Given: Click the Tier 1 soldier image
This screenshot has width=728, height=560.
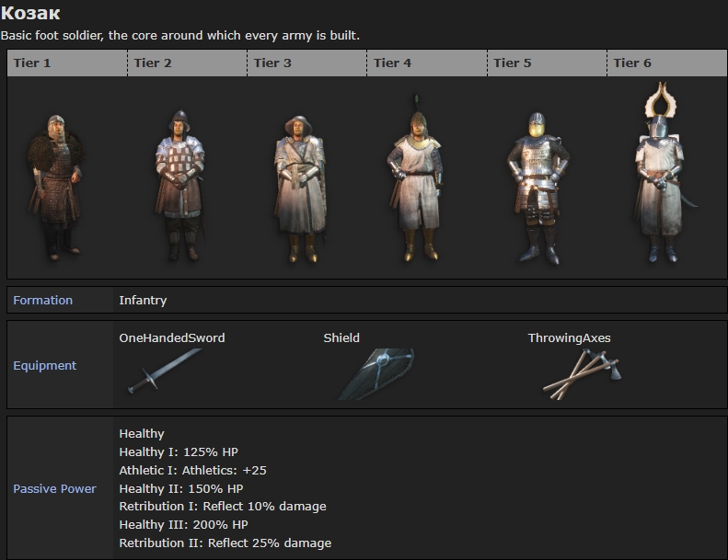Looking at the screenshot, I should pos(57,184).
